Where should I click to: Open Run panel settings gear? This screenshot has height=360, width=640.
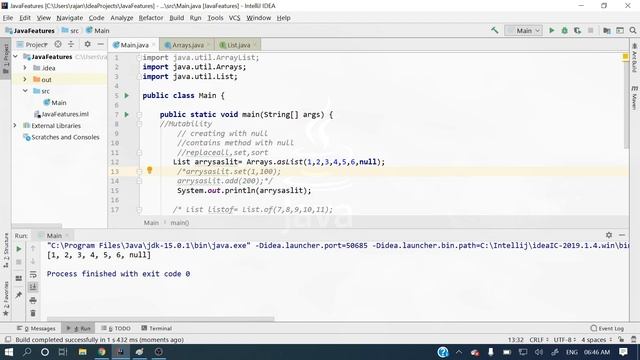pyautogui.click(x=609, y=235)
